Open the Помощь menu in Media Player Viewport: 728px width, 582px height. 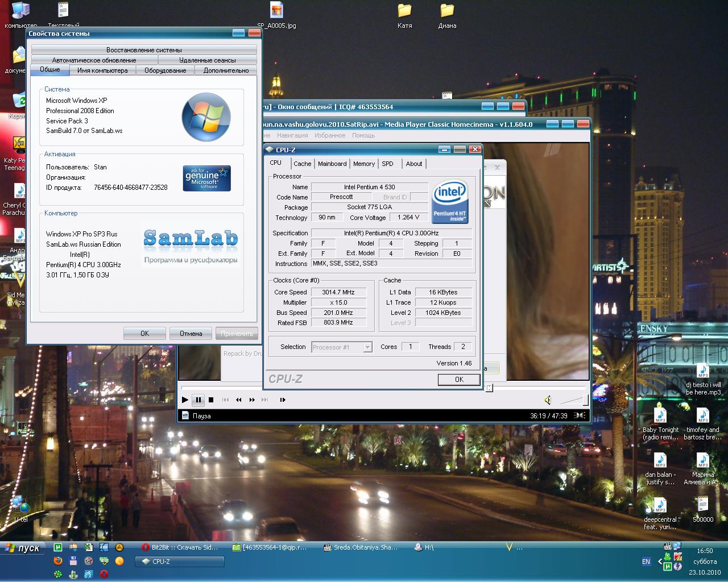(x=363, y=135)
